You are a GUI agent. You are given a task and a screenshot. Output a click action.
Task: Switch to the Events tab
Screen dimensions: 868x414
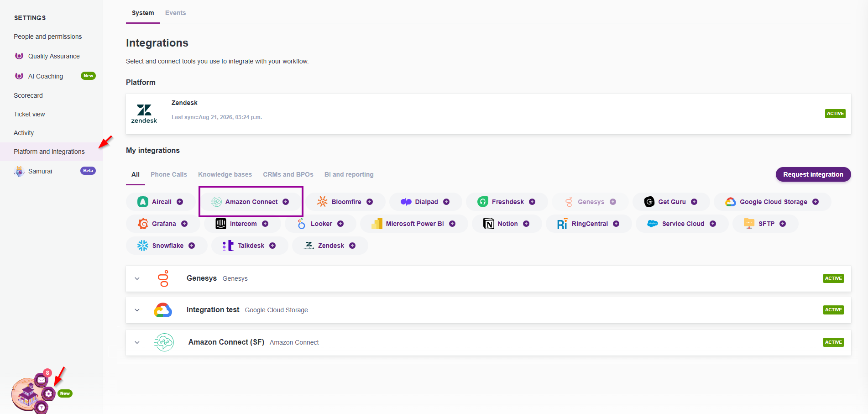(176, 13)
